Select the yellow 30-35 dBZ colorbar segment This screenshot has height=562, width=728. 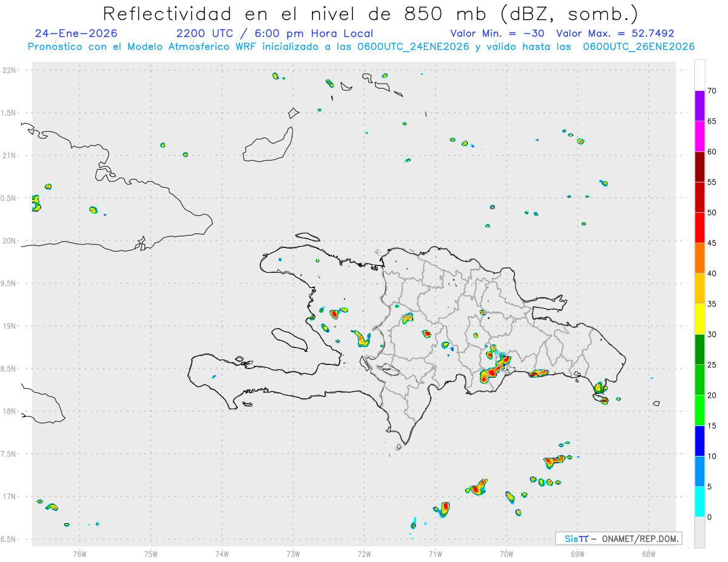(699, 319)
